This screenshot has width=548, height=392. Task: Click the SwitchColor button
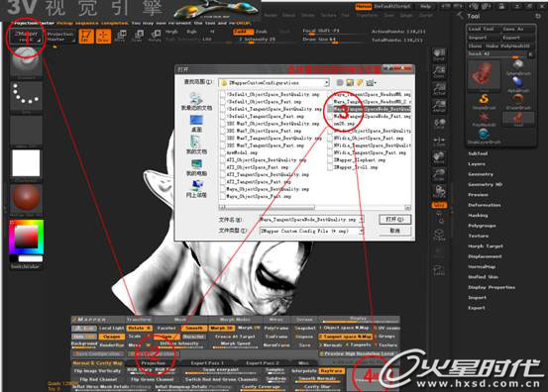(26, 266)
